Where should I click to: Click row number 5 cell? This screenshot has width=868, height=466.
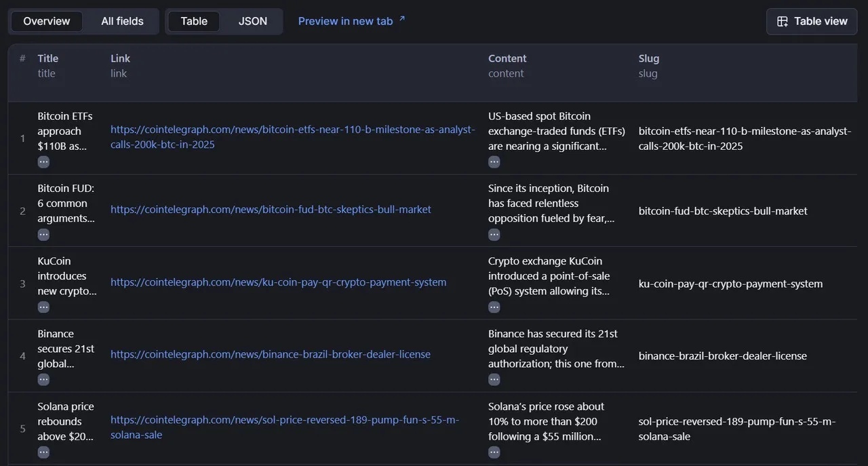point(22,429)
